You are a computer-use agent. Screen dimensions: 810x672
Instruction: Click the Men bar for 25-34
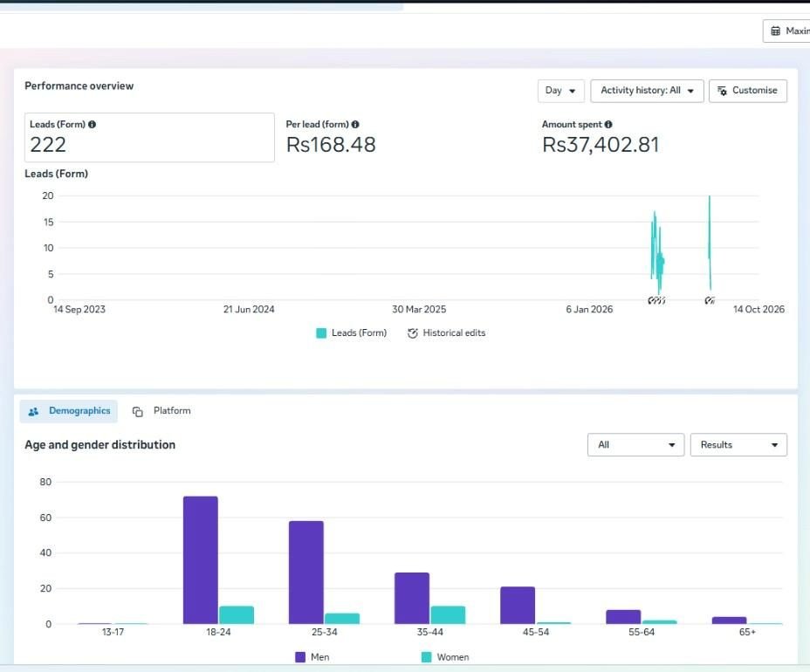tap(306, 573)
